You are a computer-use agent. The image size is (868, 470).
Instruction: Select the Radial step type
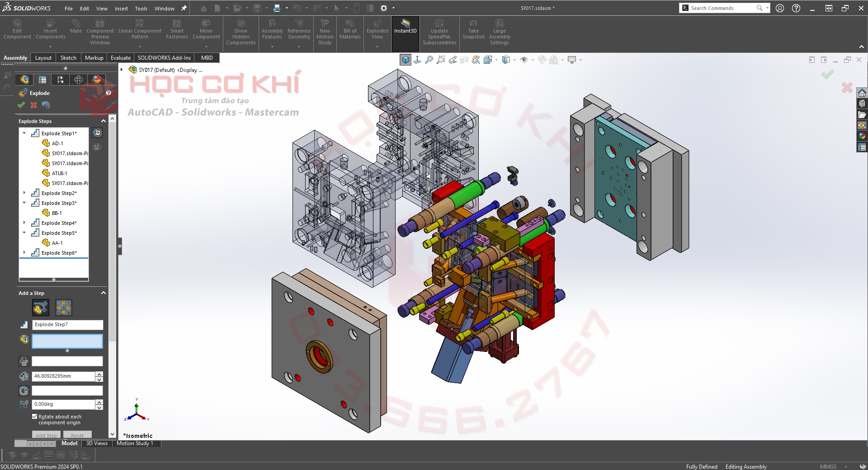[64, 308]
